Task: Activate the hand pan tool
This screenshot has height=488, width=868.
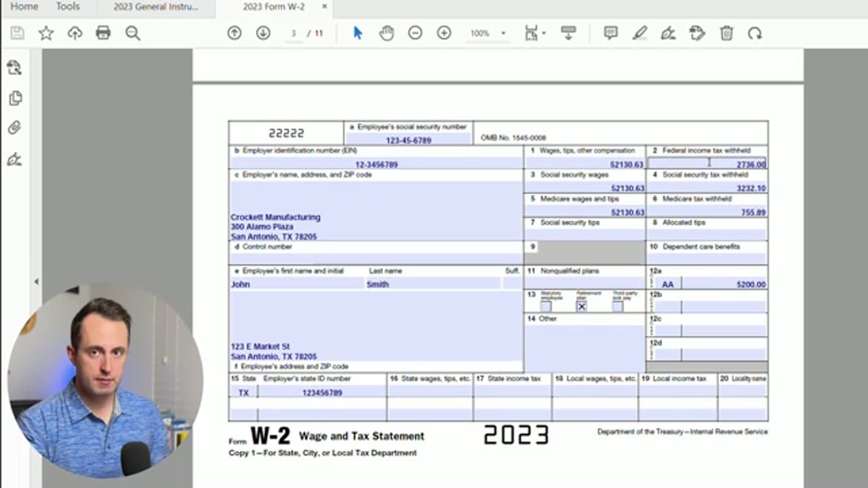Action: 387,33
